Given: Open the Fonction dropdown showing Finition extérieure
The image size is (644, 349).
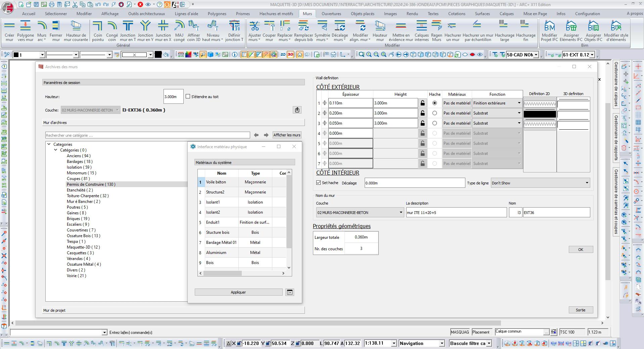Looking at the screenshot, I should 497,103.
